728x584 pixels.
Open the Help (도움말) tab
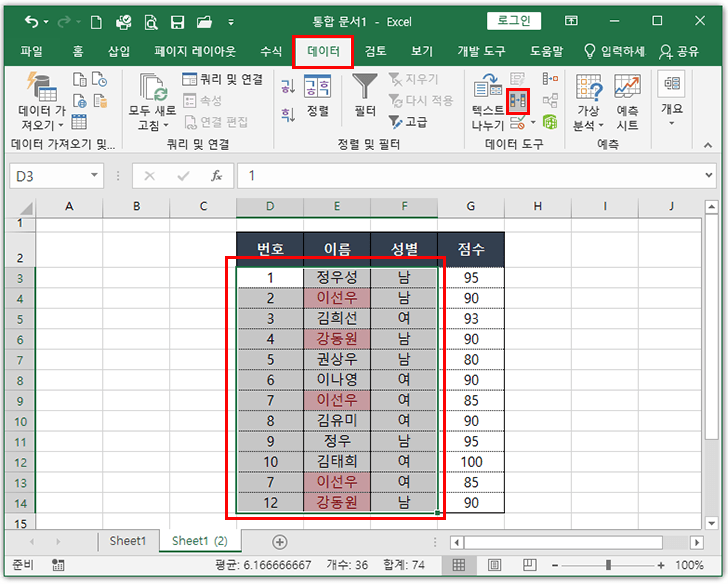(546, 51)
